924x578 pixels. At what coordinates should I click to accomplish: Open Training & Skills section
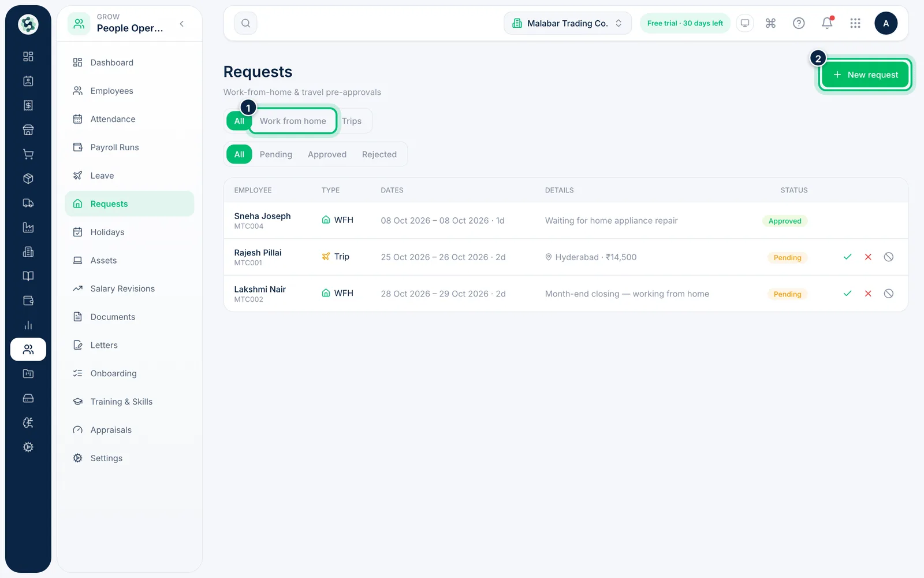(129, 402)
